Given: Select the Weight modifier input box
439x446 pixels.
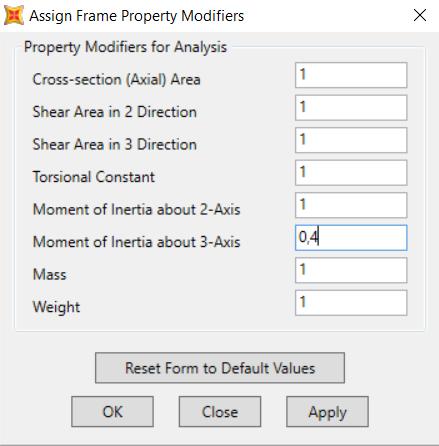Looking at the screenshot, I should [x=351, y=303].
